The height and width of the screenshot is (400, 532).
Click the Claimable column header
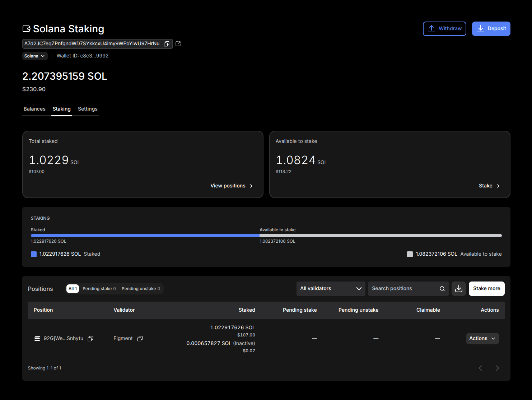[428, 310]
